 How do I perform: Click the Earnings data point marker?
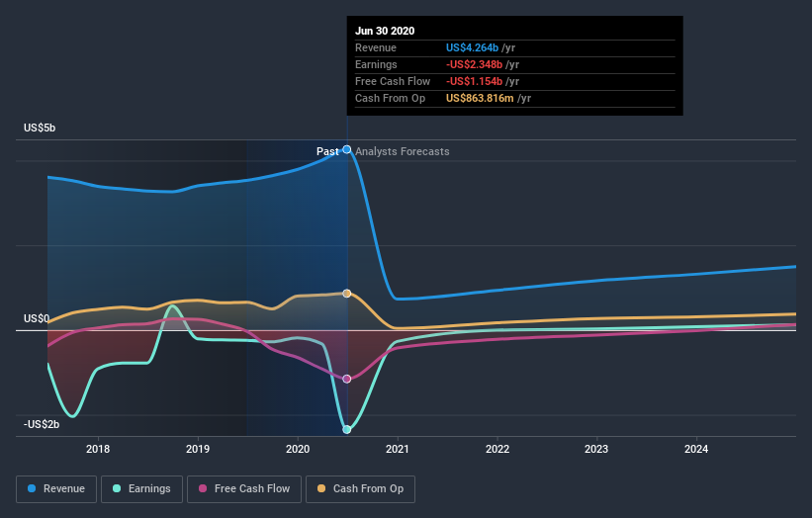347,429
